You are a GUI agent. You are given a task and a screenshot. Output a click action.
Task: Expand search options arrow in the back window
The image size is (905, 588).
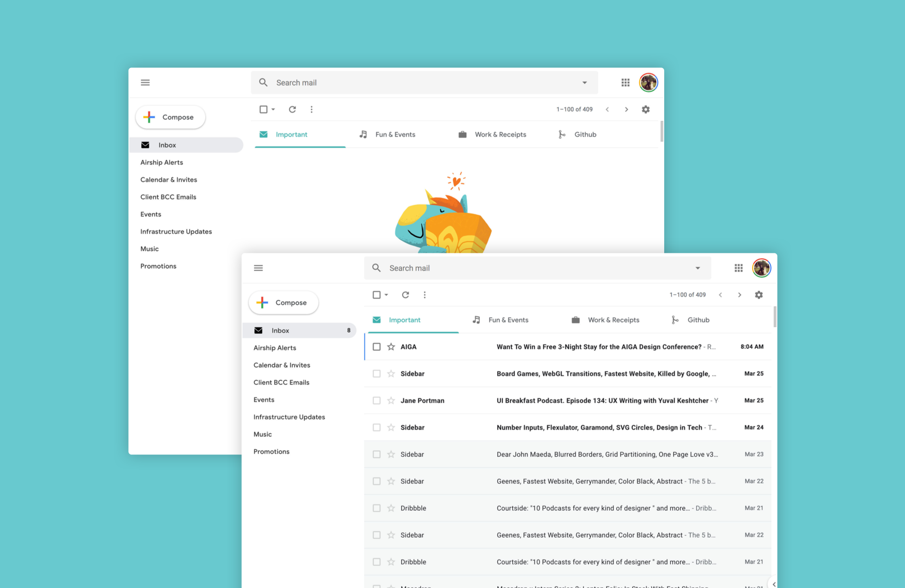pyautogui.click(x=584, y=82)
